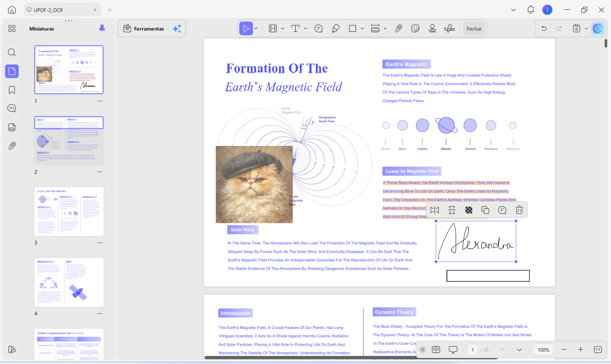
Task: Open the form fields panel icon
Action: (12, 127)
